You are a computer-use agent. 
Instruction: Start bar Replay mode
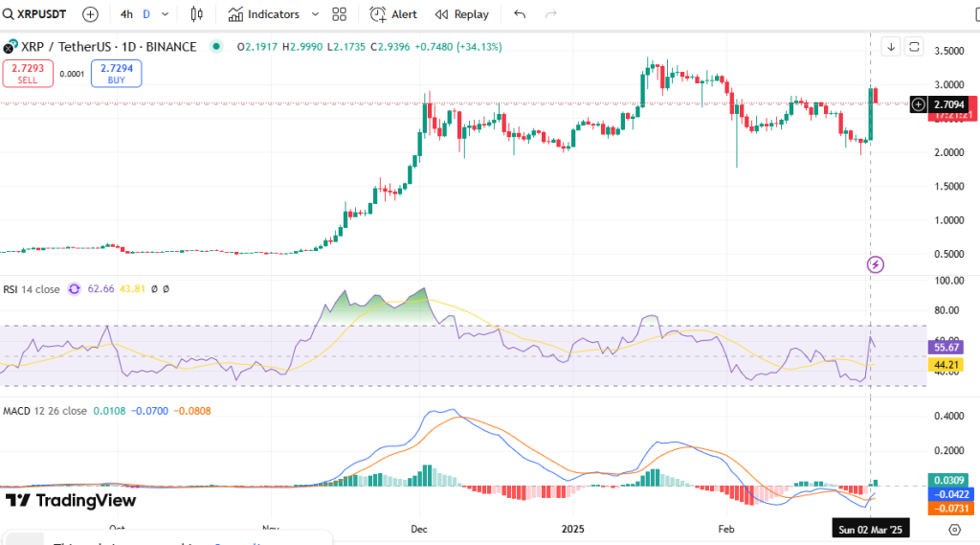pyautogui.click(x=461, y=14)
